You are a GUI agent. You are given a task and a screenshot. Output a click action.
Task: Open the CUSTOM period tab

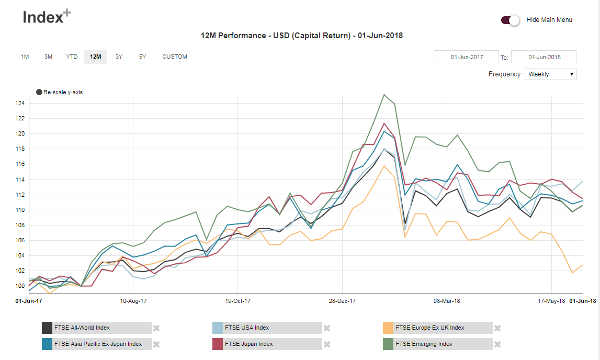point(175,57)
